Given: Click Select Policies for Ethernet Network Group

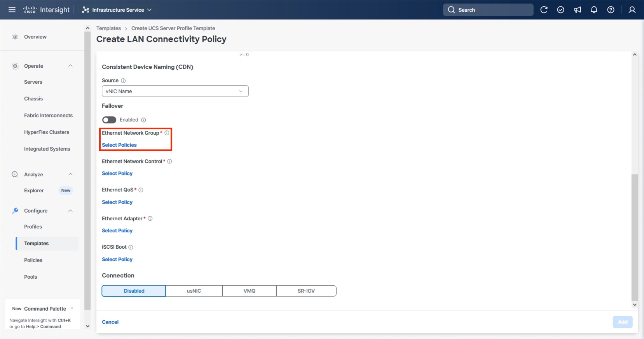Looking at the screenshot, I should [x=119, y=145].
